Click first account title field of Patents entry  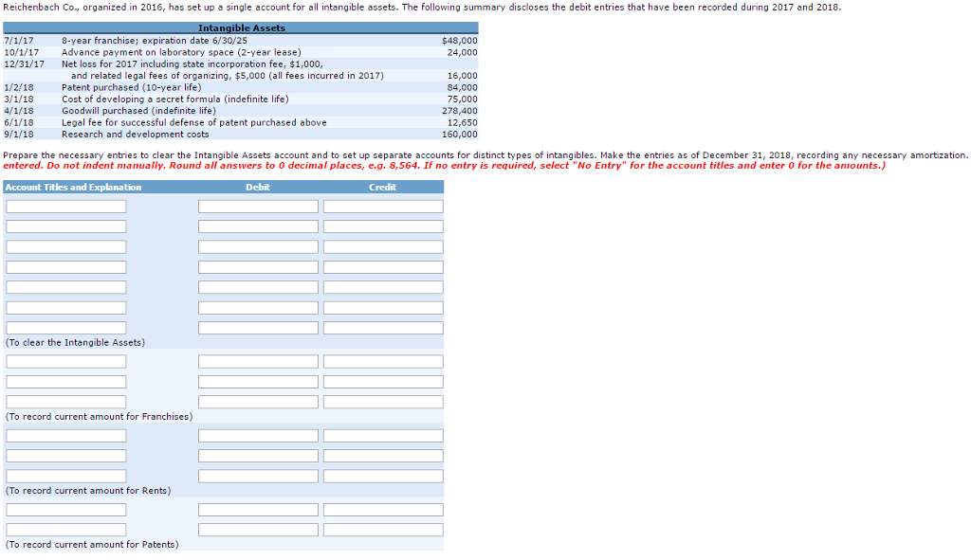point(66,510)
